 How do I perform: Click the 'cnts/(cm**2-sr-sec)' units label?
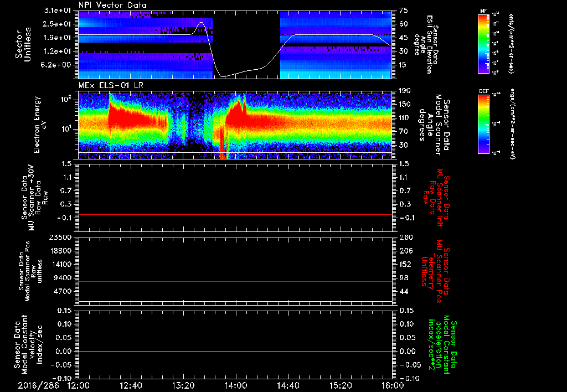[511, 43]
